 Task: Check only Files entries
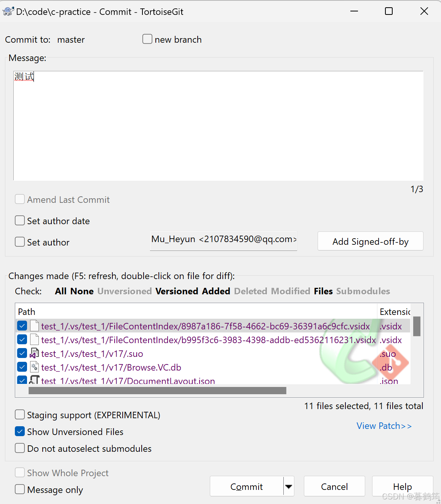tap(323, 291)
